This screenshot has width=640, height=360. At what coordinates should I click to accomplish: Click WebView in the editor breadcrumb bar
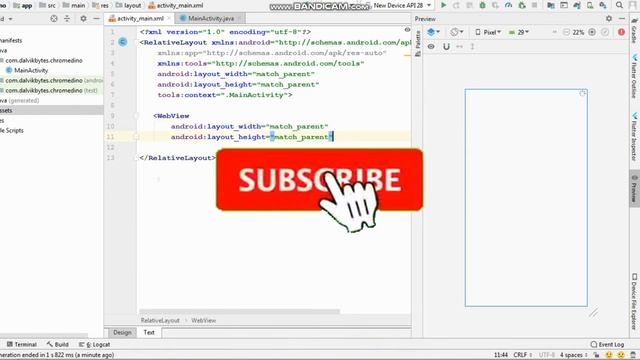pyautogui.click(x=204, y=320)
